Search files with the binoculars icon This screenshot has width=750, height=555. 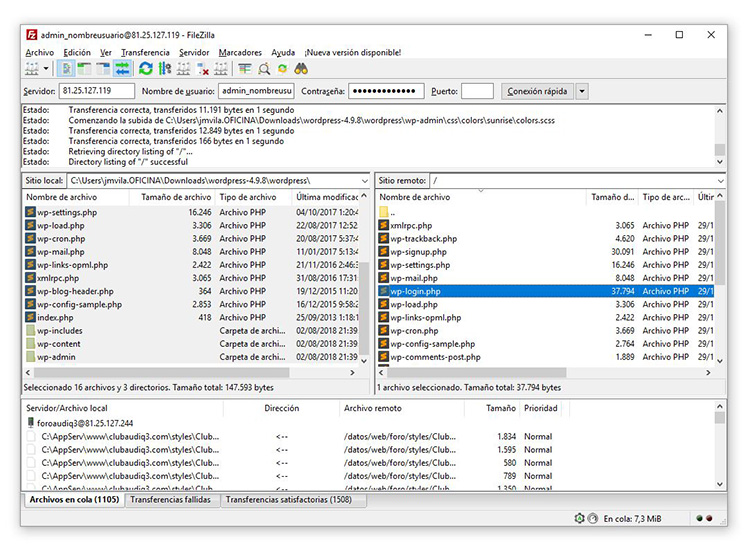[301, 69]
